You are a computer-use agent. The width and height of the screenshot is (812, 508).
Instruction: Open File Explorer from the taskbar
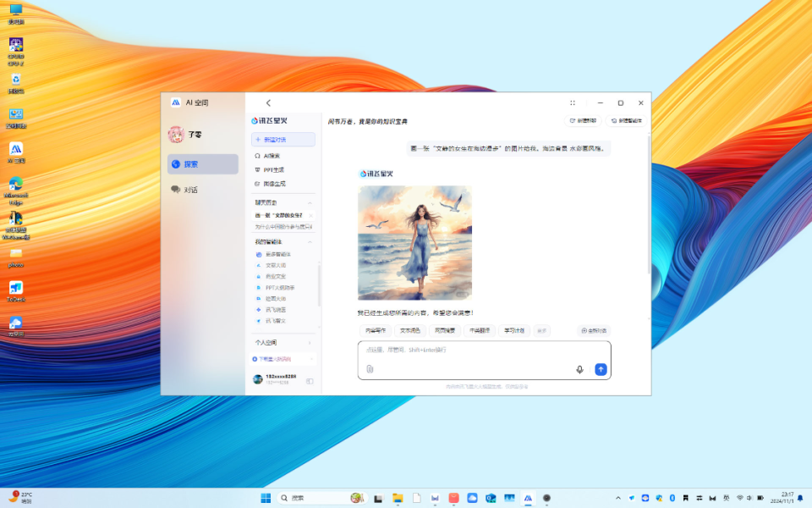point(398,498)
